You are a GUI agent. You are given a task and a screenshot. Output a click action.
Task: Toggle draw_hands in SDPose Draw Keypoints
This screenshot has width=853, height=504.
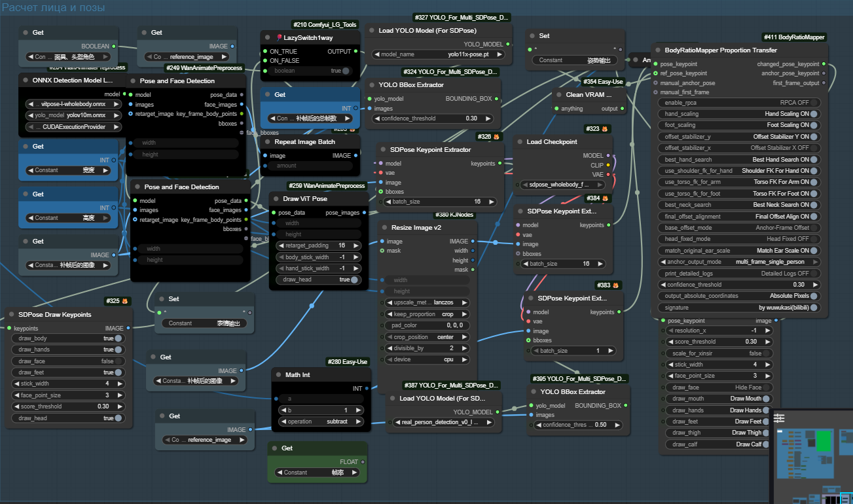[x=118, y=350]
